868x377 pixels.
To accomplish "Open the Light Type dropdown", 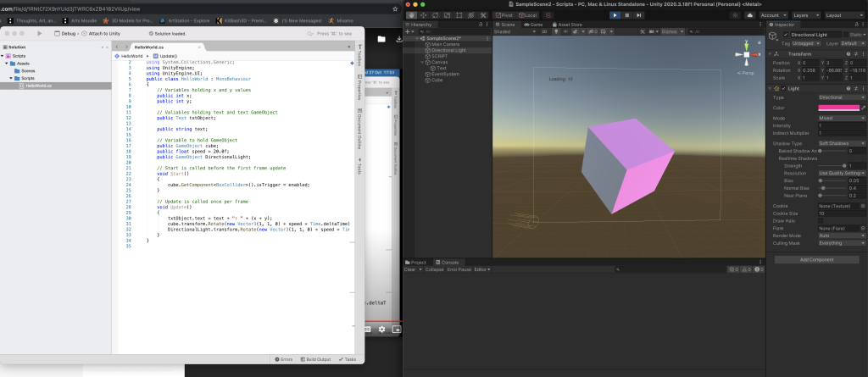I will pos(841,97).
